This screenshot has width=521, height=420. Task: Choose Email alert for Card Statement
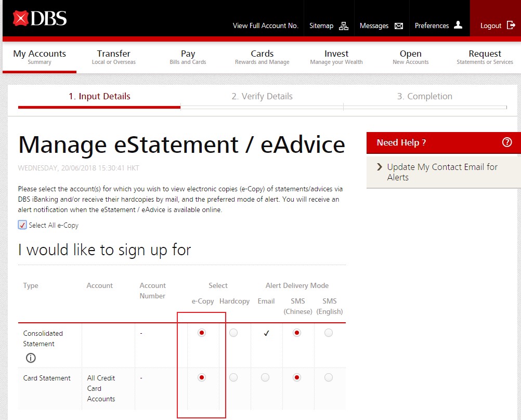click(x=265, y=377)
